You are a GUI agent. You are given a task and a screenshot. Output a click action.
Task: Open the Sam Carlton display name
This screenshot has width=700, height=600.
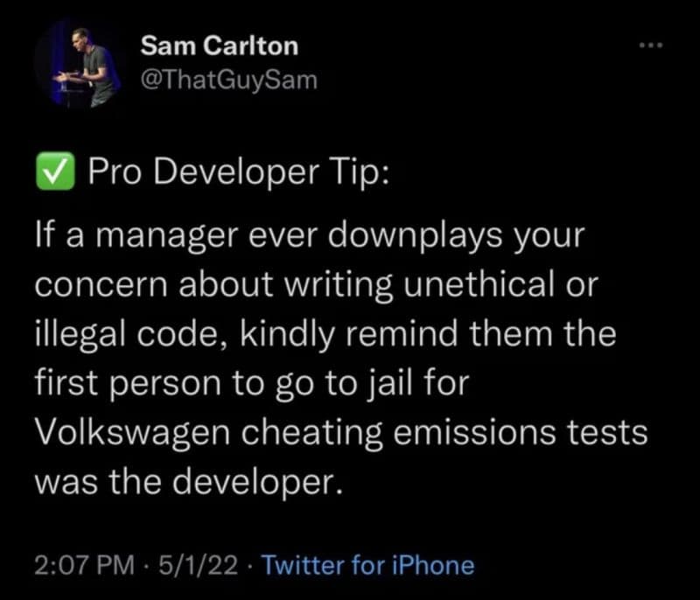click(220, 45)
